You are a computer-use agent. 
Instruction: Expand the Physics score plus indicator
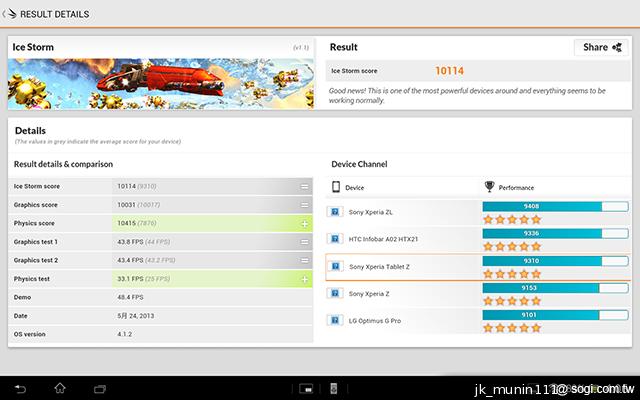click(304, 223)
